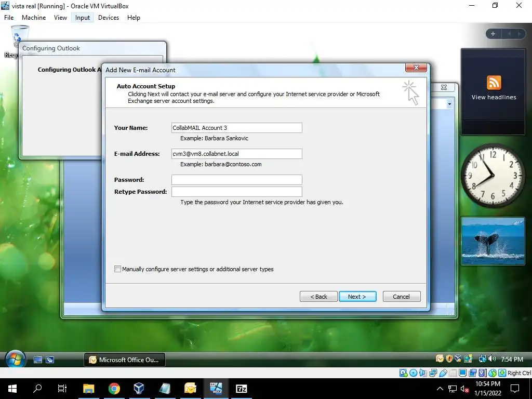The image size is (532, 399).
Task: Click the Vista clock showing 7:54 PM
Action: [x=512, y=360]
